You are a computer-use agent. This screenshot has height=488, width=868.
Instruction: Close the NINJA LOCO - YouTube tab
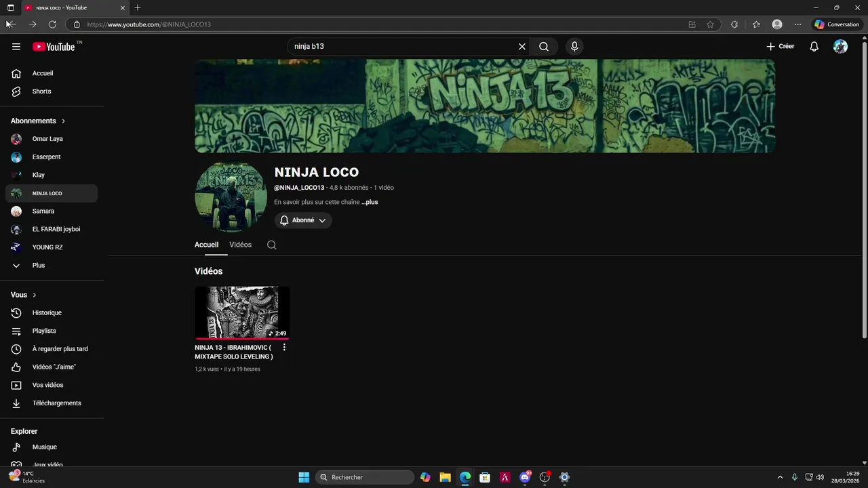pyautogui.click(x=123, y=7)
